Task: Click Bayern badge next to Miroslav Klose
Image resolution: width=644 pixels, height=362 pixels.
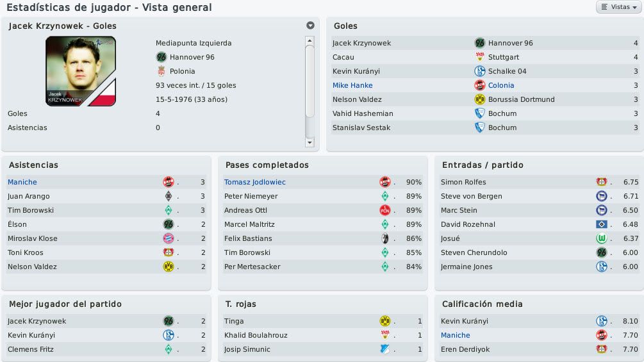Action: [169, 238]
